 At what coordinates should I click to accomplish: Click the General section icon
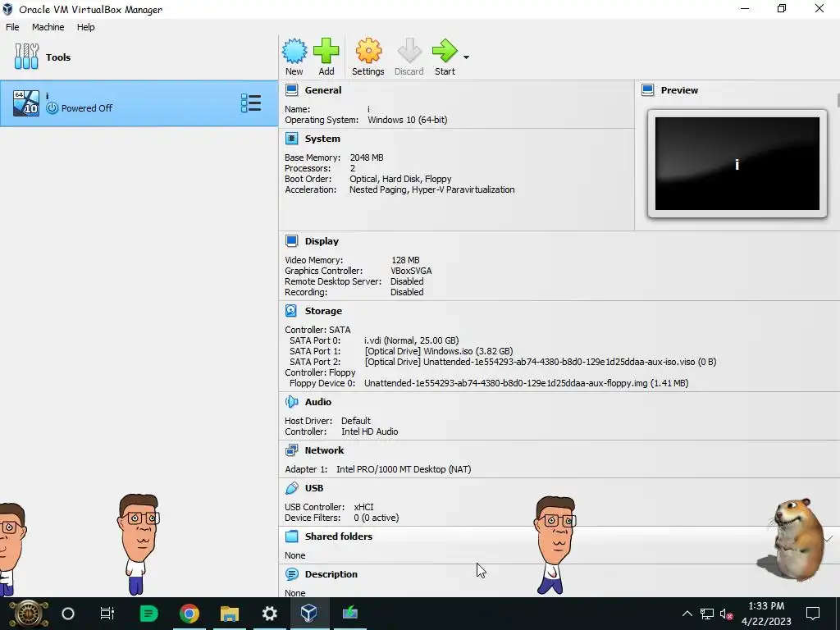(x=291, y=90)
